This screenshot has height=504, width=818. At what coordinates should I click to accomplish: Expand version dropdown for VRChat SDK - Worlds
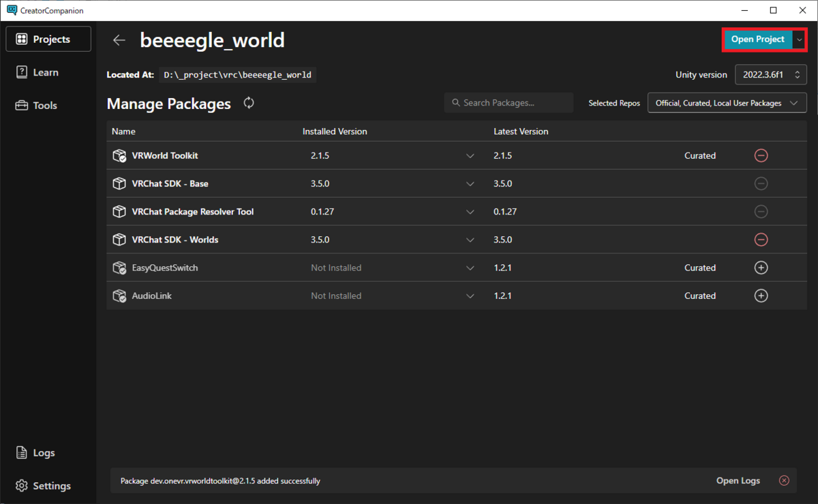coord(470,240)
